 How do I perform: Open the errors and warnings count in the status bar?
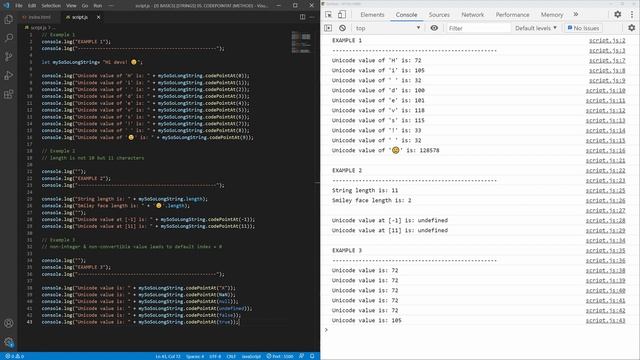click(14, 356)
